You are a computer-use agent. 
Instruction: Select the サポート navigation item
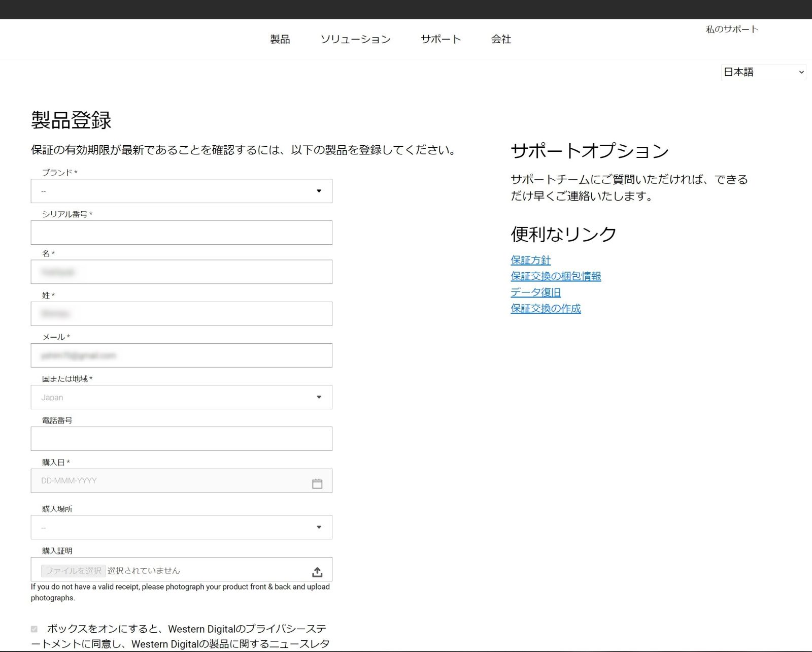pyautogui.click(x=441, y=39)
